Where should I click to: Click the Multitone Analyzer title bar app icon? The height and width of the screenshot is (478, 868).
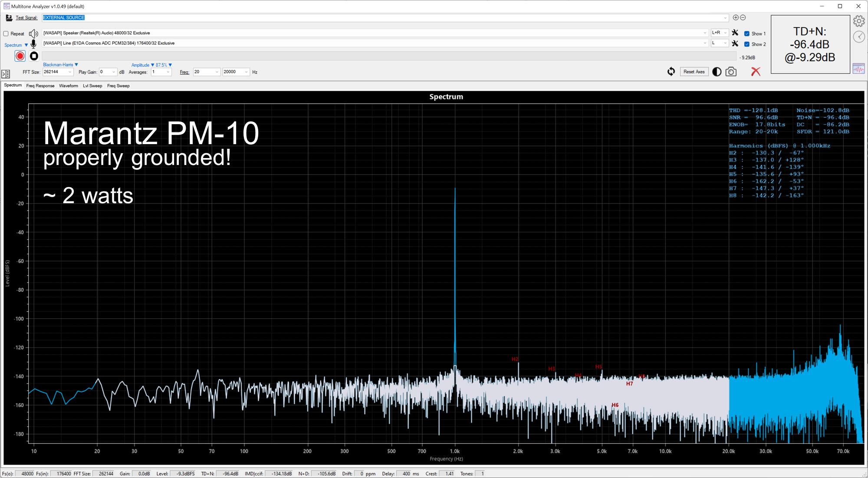click(7, 6)
